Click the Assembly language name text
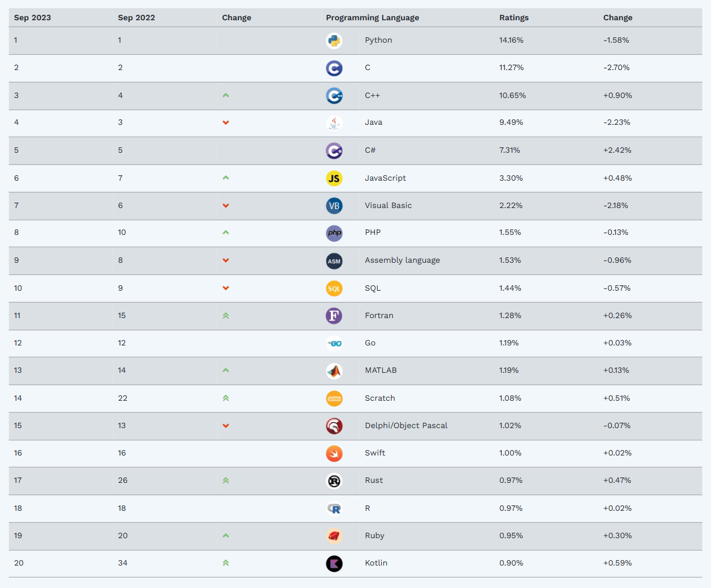Image resolution: width=711 pixels, height=588 pixels. [402, 260]
